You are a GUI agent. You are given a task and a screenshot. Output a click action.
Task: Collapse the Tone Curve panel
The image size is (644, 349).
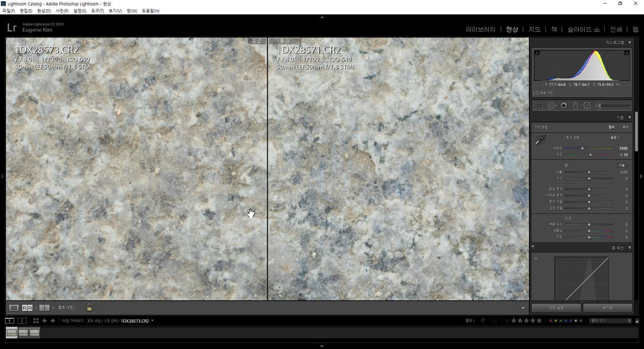click(629, 248)
